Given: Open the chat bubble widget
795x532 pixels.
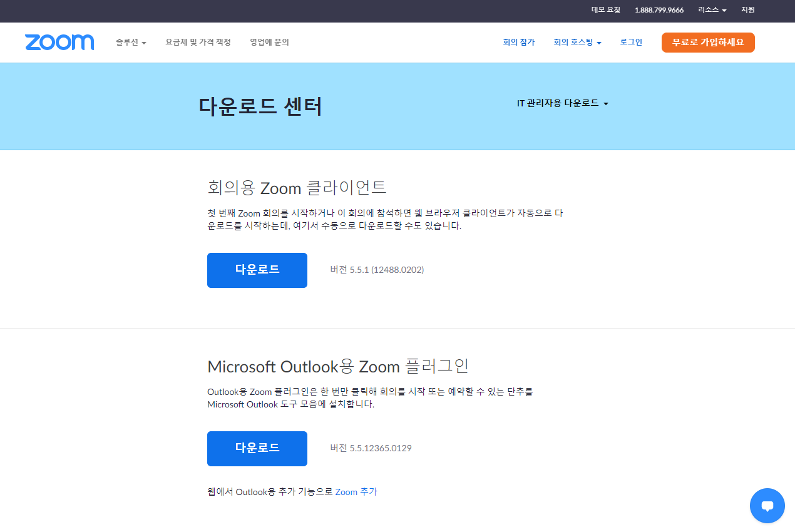Looking at the screenshot, I should [767, 506].
